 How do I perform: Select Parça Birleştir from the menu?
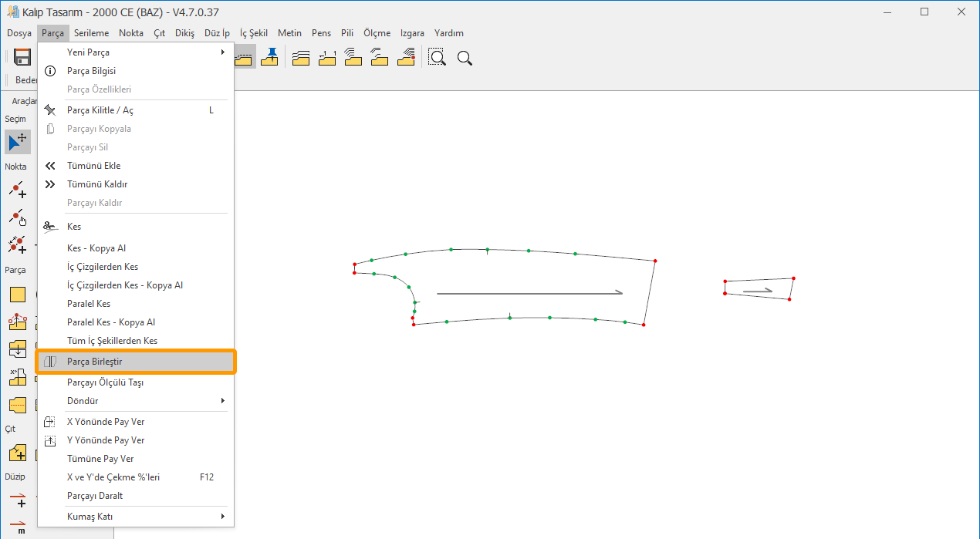95,362
